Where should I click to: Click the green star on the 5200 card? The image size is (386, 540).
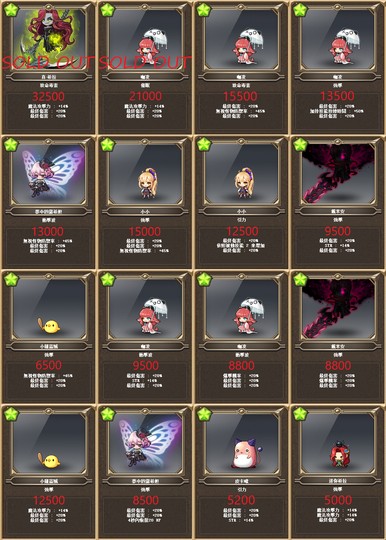point(204,414)
